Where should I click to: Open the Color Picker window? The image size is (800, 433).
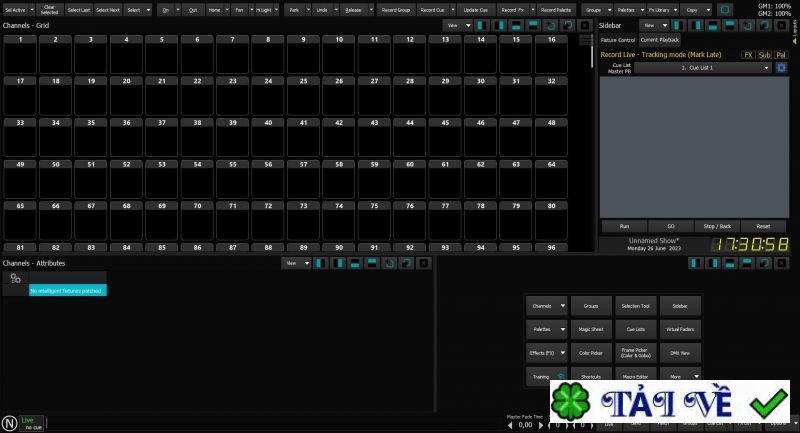coord(590,353)
